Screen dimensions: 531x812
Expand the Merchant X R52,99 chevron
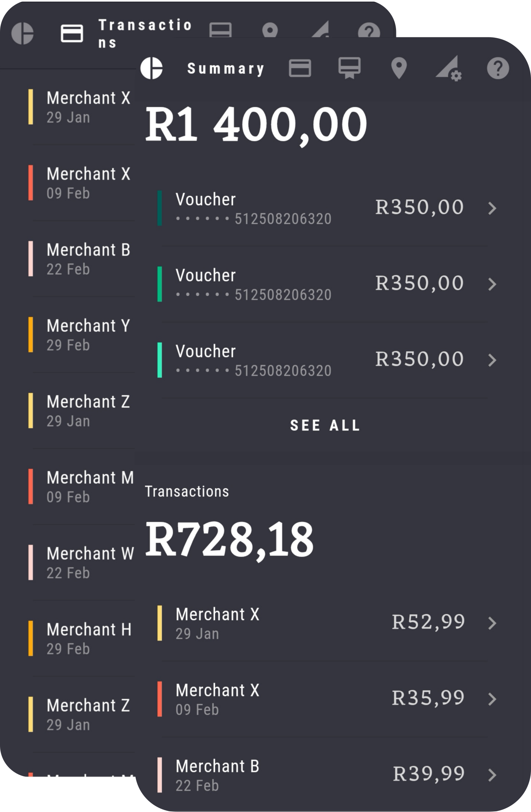coord(492,623)
